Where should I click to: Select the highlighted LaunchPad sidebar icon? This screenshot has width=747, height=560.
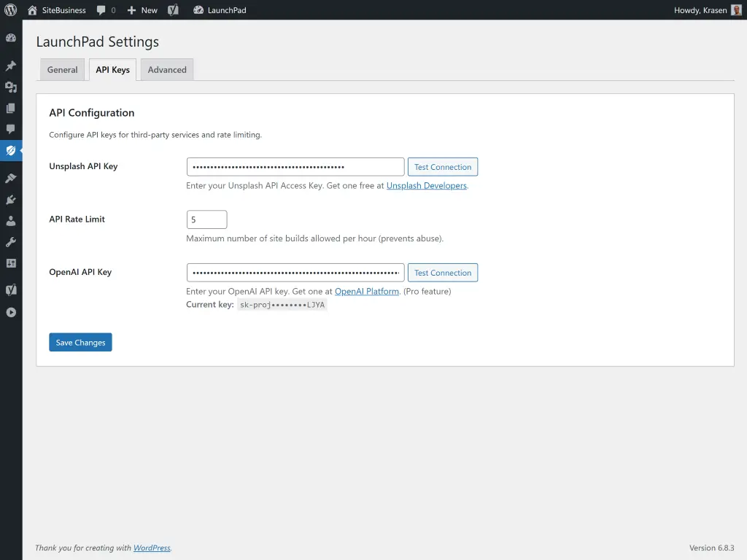pos(10,150)
